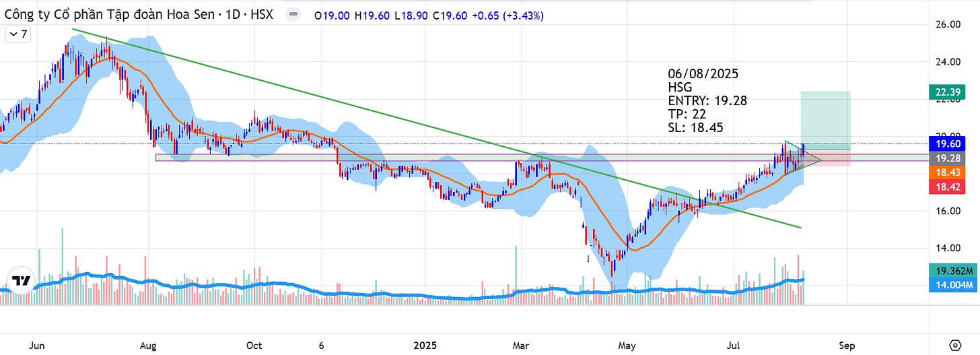Click the TradingView logo on the chart

click(22, 281)
